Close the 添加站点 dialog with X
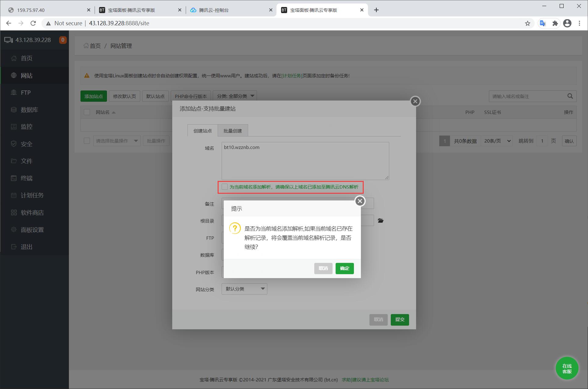Viewport: 588px width, 389px height. point(415,101)
